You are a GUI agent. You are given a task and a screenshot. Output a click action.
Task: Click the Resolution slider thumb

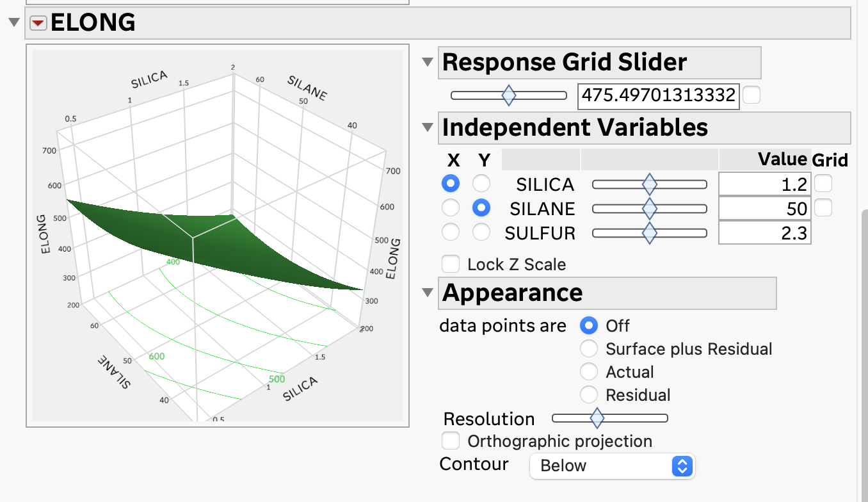tap(597, 419)
